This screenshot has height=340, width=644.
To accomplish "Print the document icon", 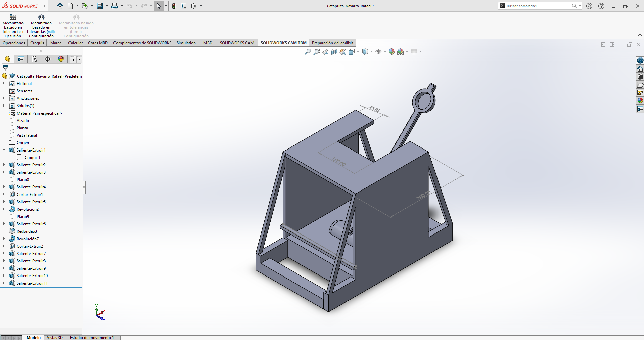I will pyautogui.click(x=114, y=6).
